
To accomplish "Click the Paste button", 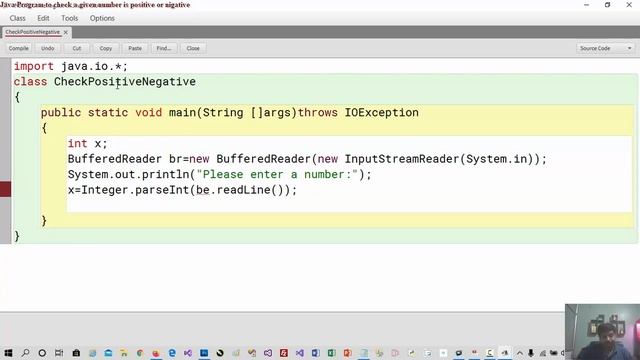I will point(135,48).
